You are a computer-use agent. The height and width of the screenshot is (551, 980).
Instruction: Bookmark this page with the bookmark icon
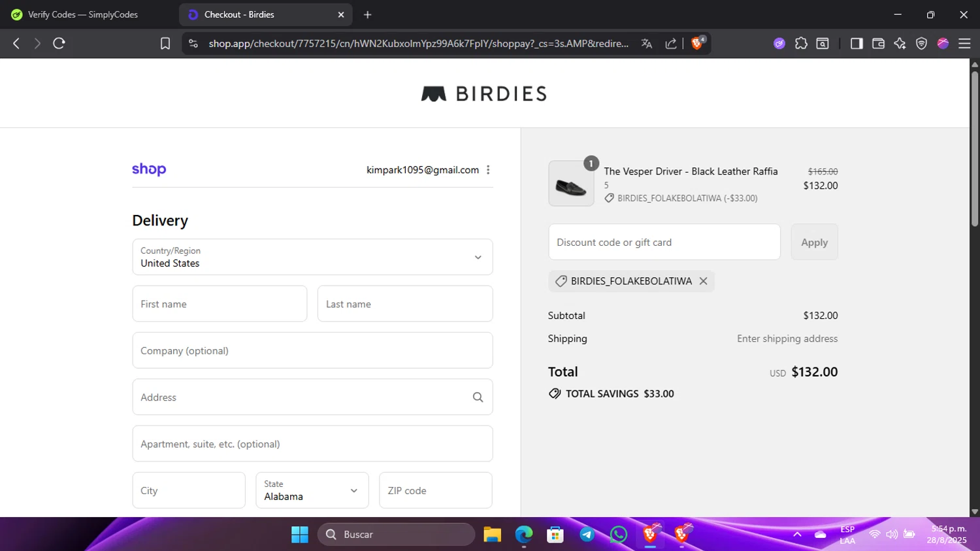pos(165,43)
